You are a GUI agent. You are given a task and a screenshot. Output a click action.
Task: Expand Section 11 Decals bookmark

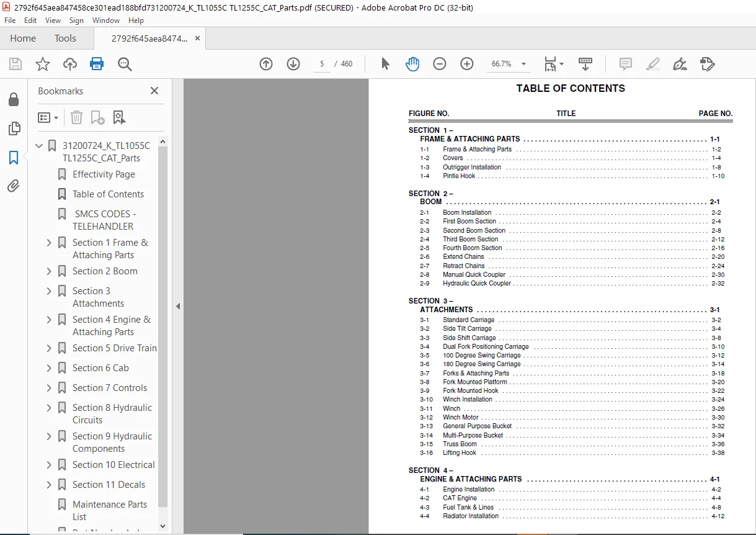pyautogui.click(x=49, y=485)
